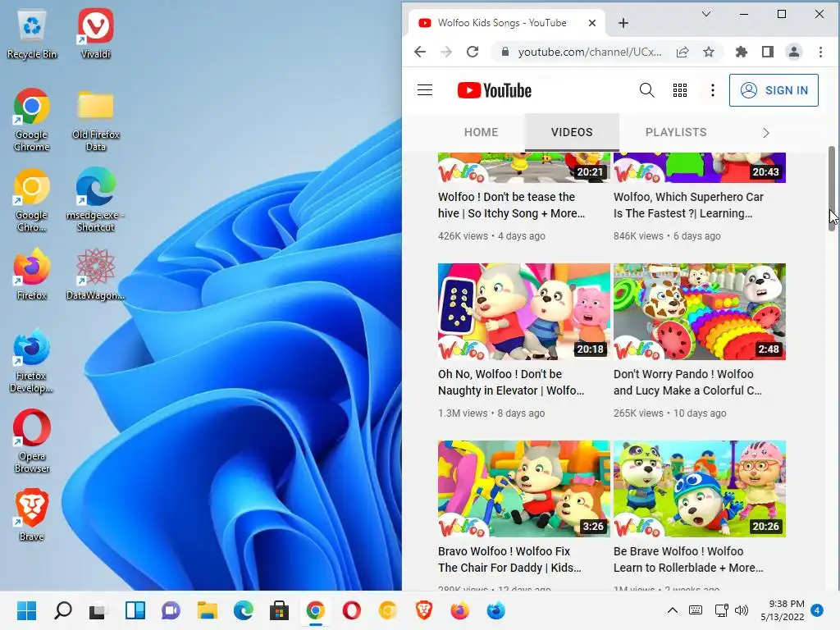Image resolution: width=840 pixels, height=630 pixels.
Task: Select Opera Browser desktop shortcut
Action: [32, 441]
